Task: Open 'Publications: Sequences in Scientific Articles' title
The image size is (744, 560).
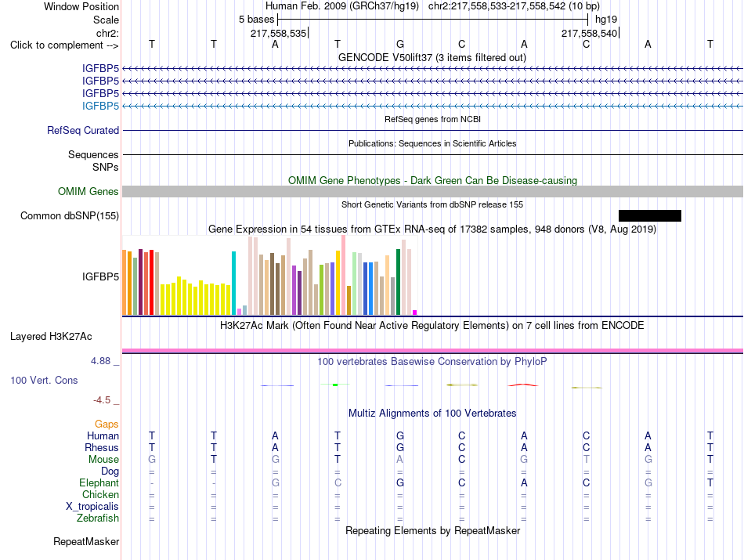Action: tap(432, 143)
